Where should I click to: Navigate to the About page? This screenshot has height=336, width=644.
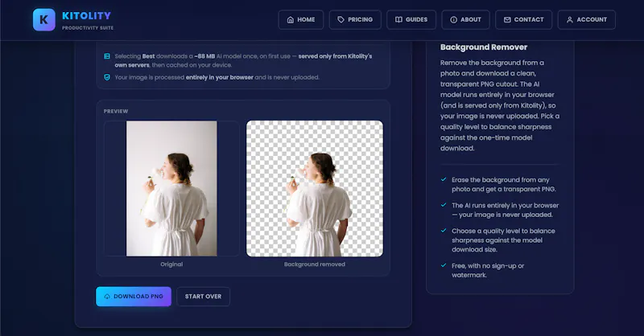(465, 19)
